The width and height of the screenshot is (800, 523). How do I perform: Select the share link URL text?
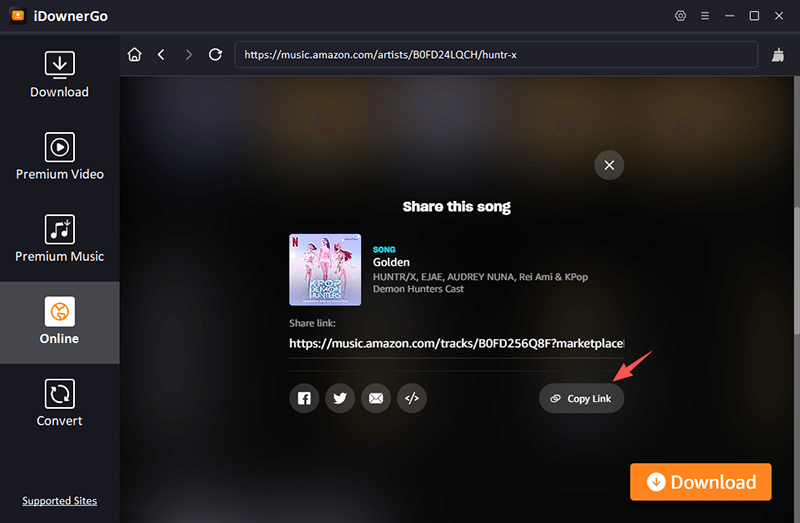pos(456,343)
